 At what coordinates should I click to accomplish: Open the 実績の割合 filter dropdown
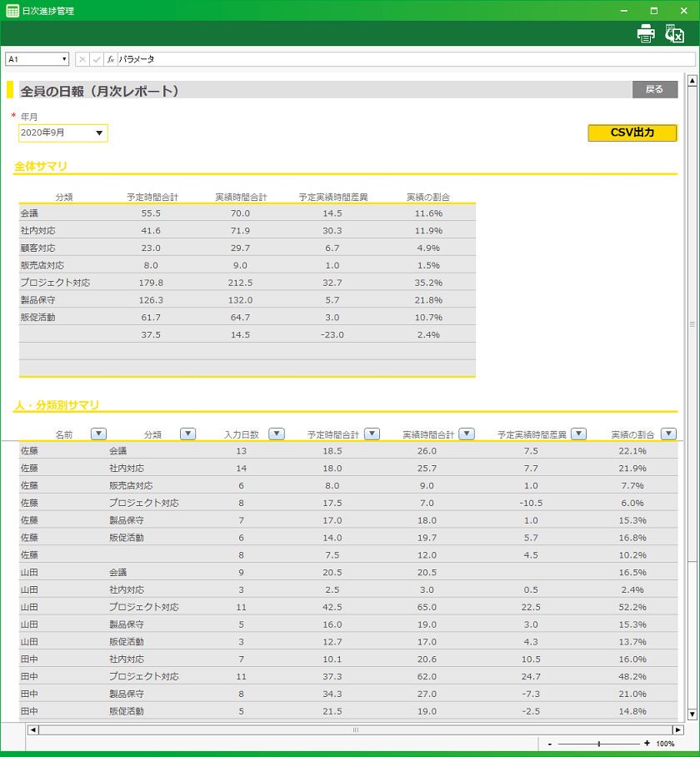tap(667, 434)
